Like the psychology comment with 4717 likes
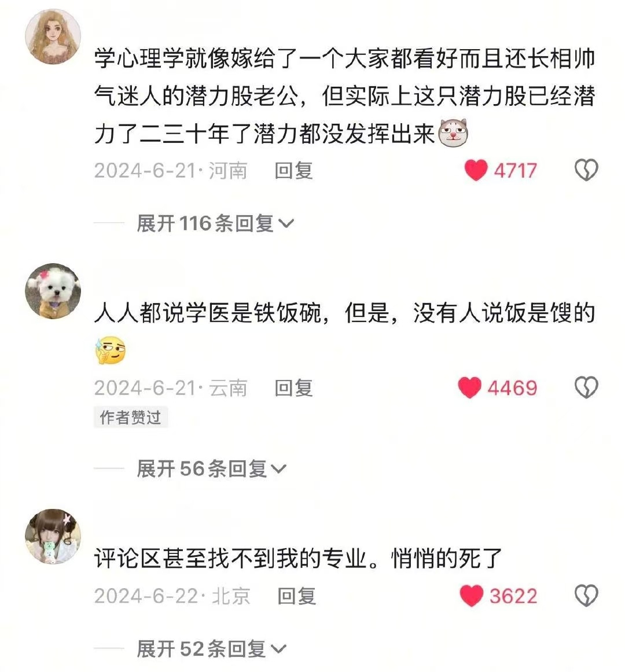 476,170
